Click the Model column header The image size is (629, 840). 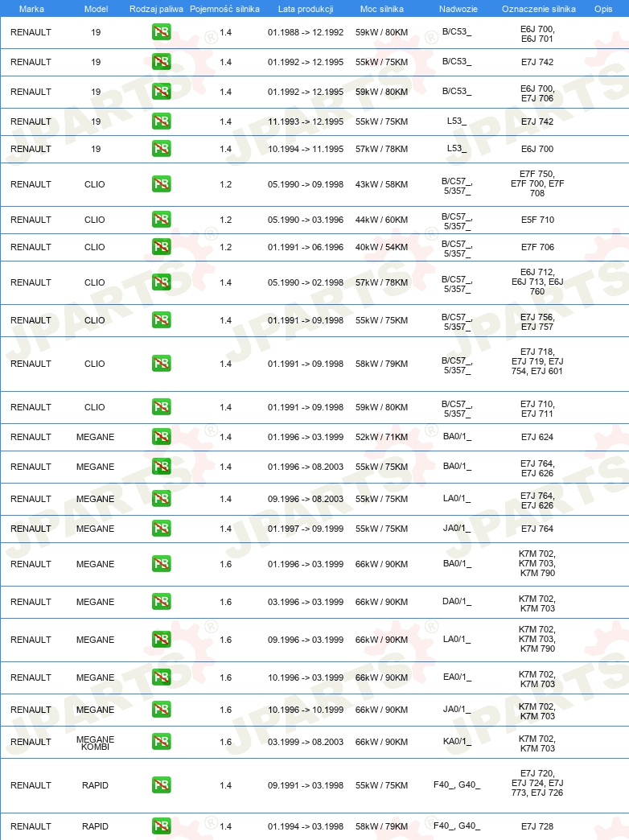[x=96, y=9]
